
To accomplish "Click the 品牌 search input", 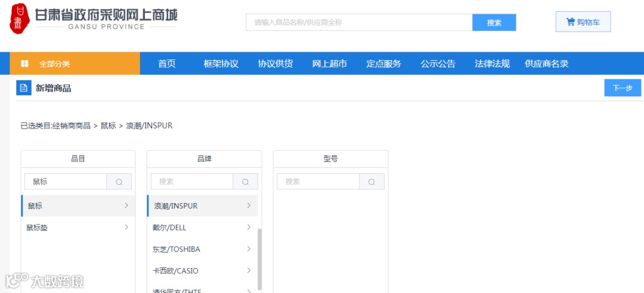I will 192,182.
